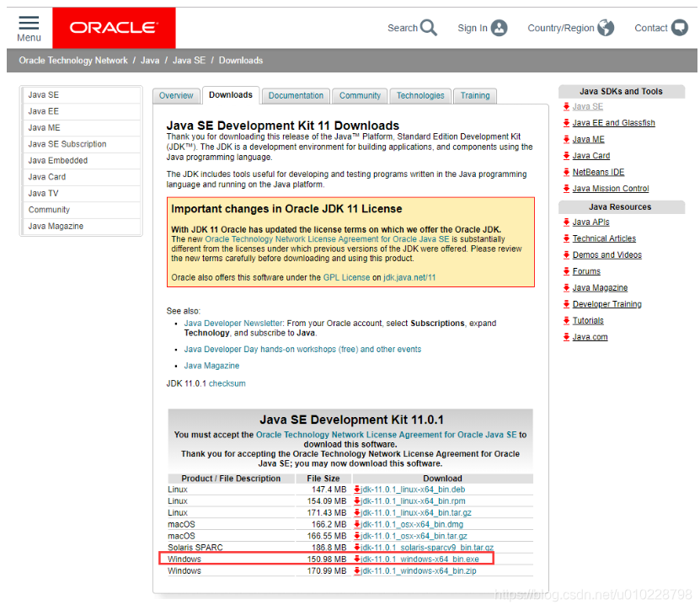700x610 pixels.
Task: Open Java Magazine link in Java Resources
Action: (x=600, y=287)
